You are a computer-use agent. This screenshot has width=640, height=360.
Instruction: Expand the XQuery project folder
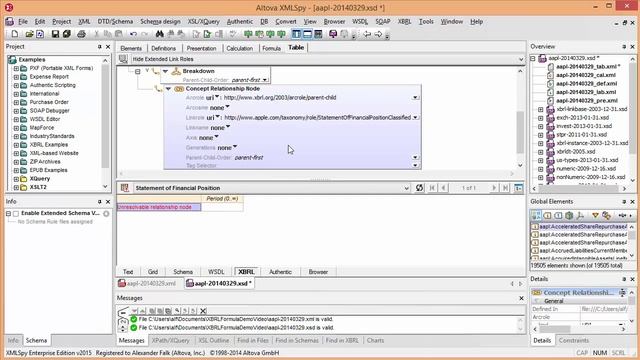(16, 179)
